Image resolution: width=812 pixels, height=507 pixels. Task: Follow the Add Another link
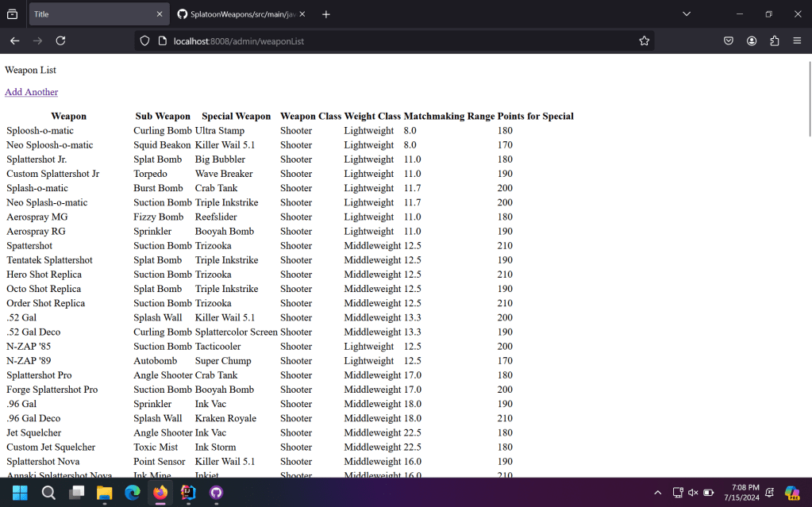[31, 92]
